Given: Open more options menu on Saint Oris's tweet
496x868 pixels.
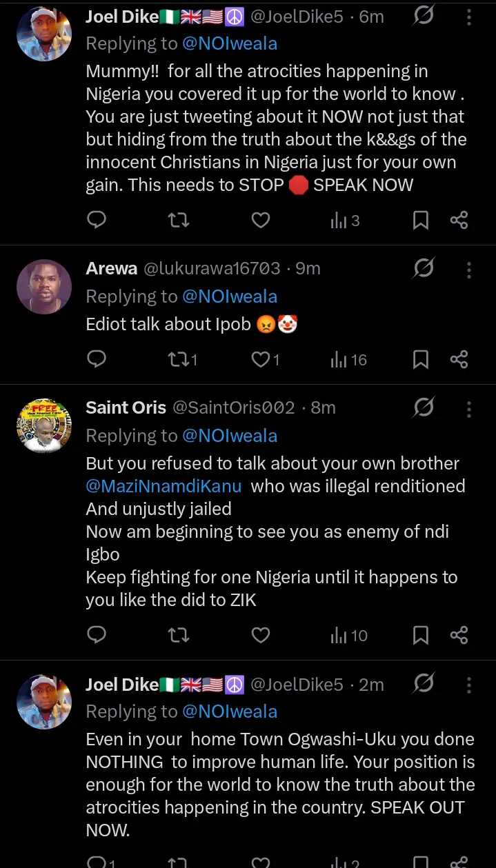Looking at the screenshot, I should click(x=469, y=409).
